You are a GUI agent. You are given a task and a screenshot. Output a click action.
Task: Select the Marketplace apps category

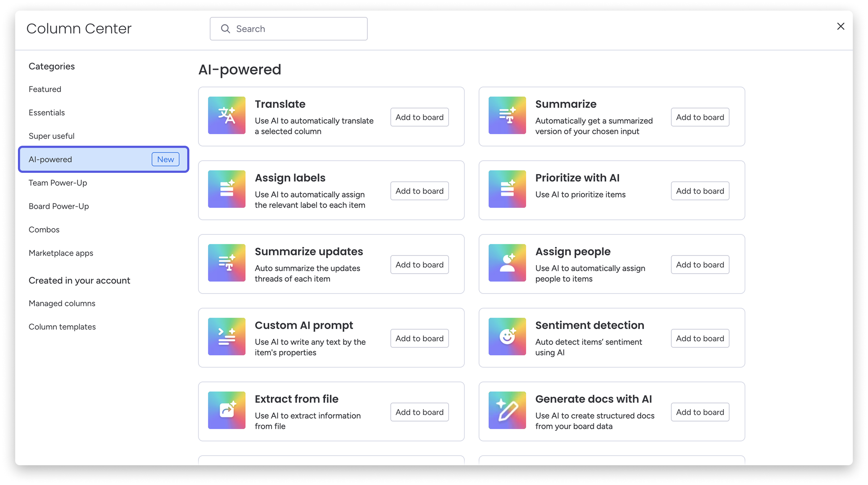point(61,253)
